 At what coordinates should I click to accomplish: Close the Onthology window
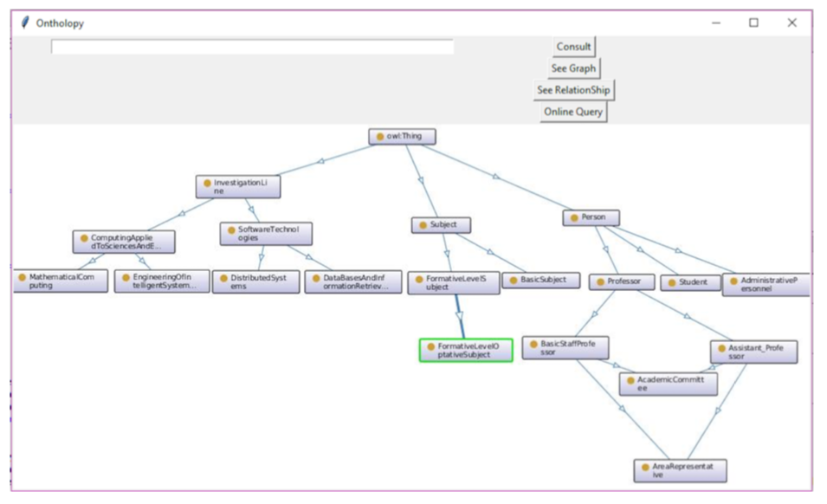pyautogui.click(x=791, y=23)
